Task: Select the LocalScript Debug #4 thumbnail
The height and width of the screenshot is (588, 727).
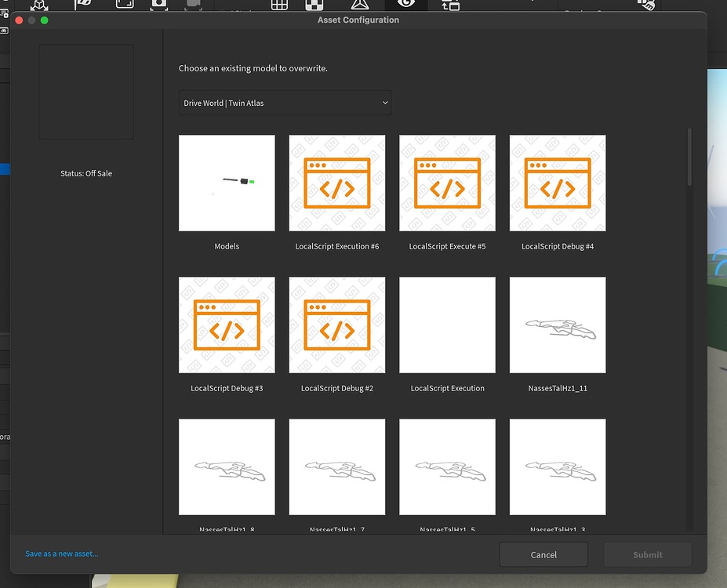Action: tap(558, 183)
